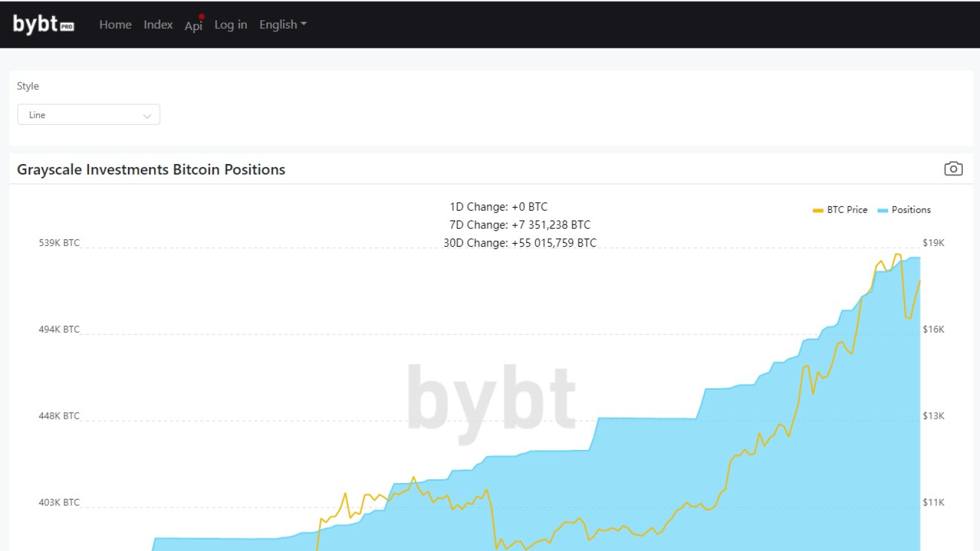Expand the English language dropdown

tap(283, 24)
